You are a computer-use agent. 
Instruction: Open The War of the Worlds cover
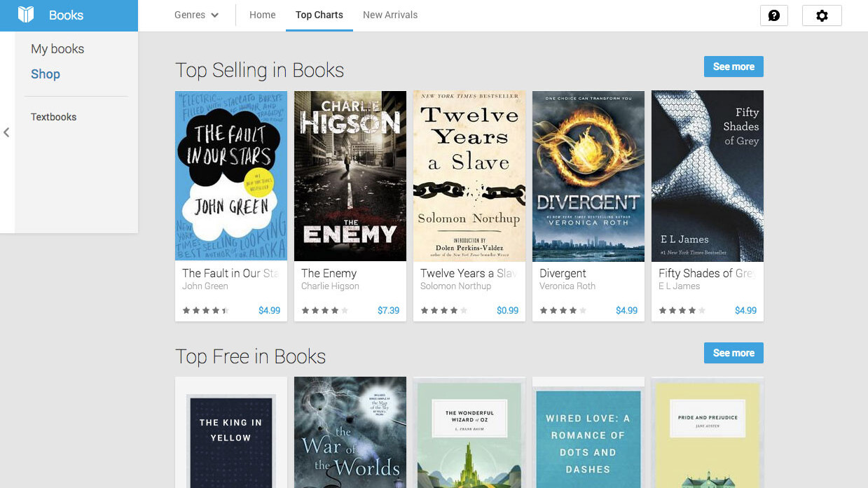point(350,432)
